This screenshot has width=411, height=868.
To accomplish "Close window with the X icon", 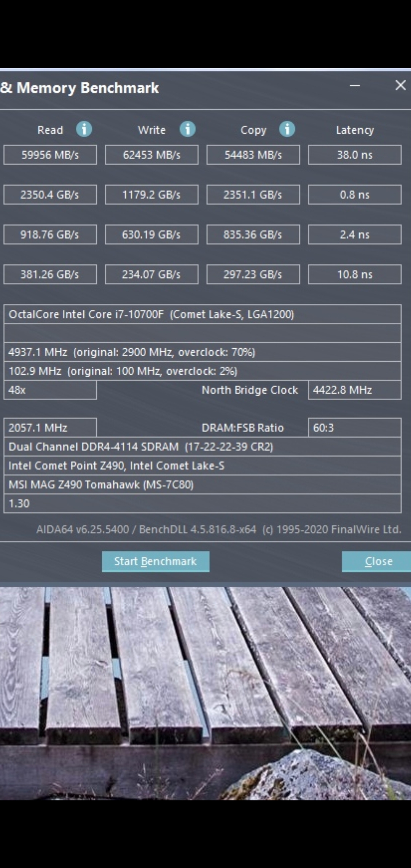I will [400, 85].
